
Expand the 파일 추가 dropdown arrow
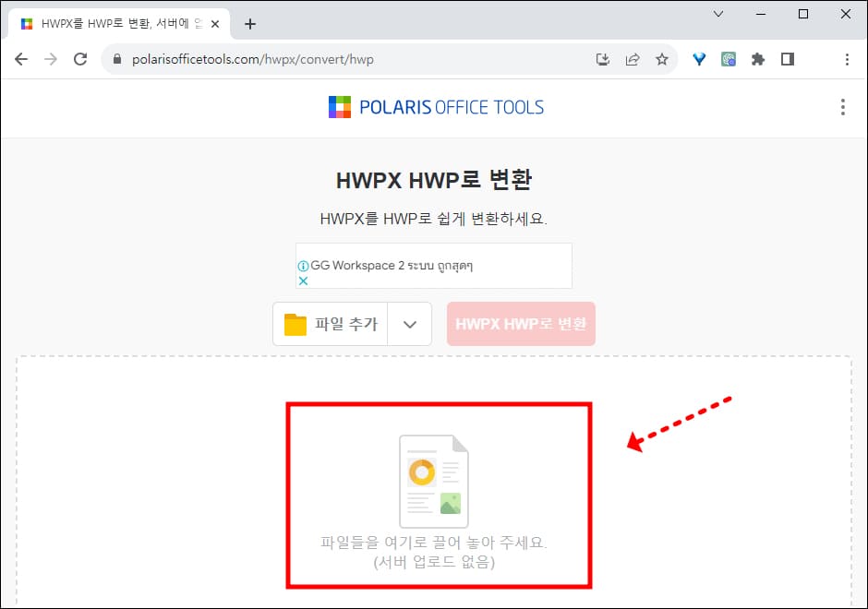(409, 323)
